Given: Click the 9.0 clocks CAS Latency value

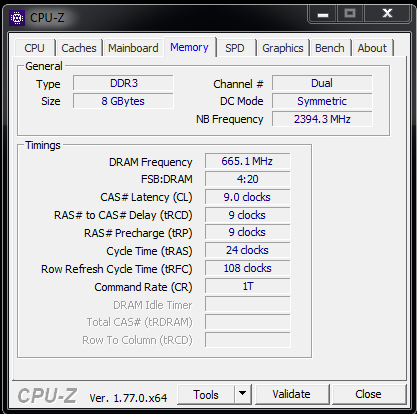Looking at the screenshot, I should 247,197.
